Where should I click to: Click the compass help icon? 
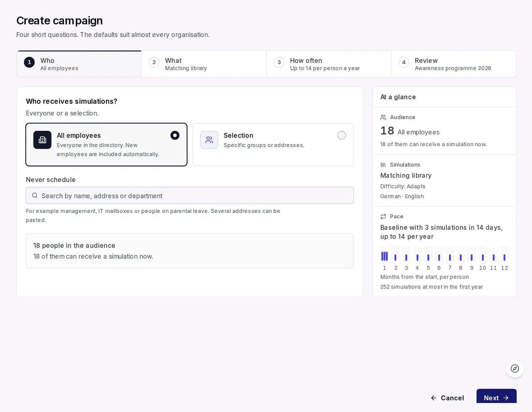click(515, 369)
